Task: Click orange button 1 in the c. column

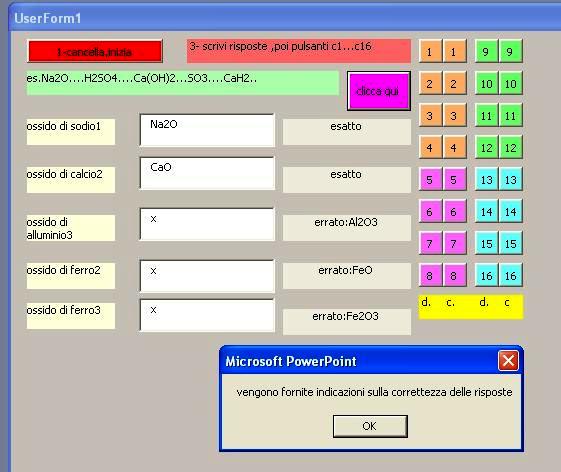Action: tap(454, 52)
